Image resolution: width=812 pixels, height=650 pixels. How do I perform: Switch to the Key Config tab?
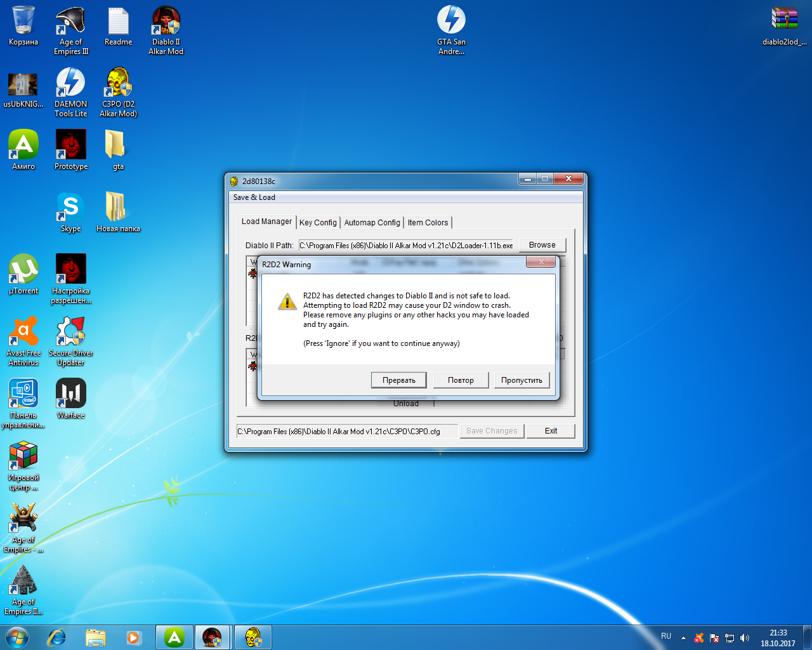pyautogui.click(x=318, y=223)
